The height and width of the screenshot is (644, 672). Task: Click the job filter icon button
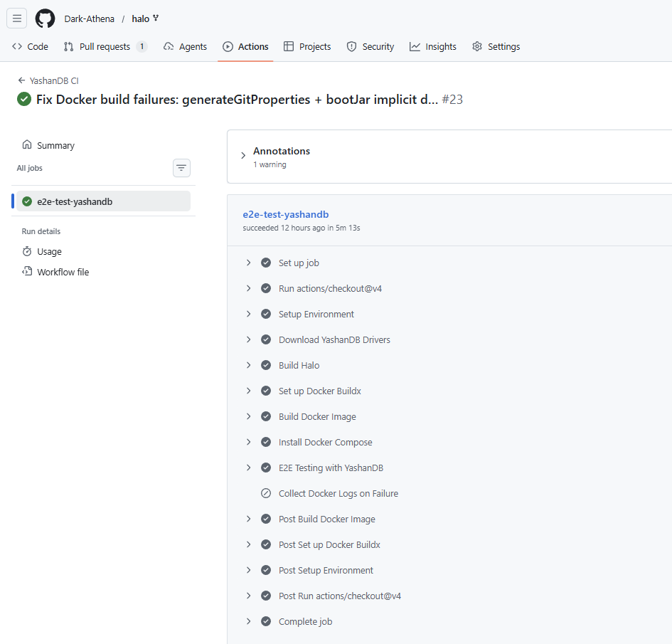[181, 168]
